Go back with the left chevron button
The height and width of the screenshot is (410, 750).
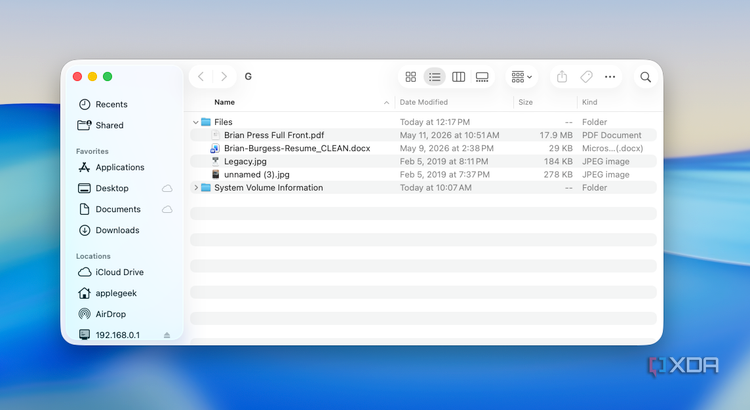201,77
